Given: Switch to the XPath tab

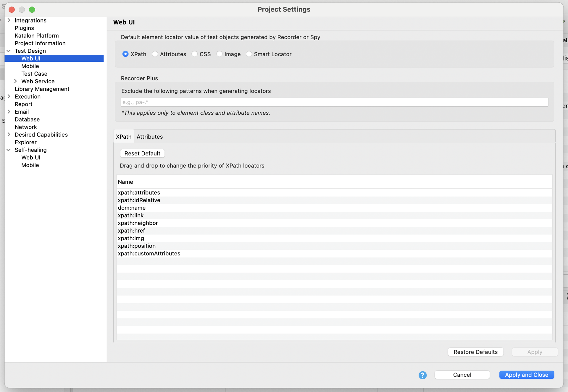Looking at the screenshot, I should (x=124, y=137).
